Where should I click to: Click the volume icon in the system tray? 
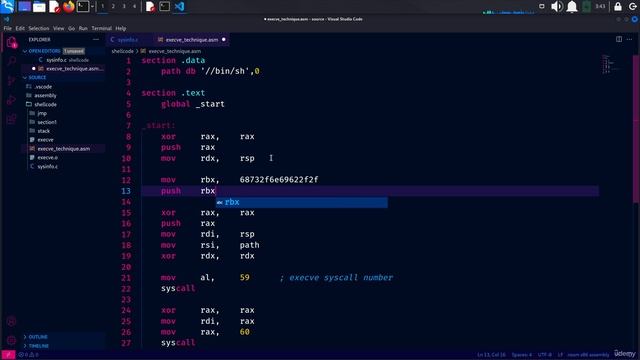(x=557, y=6)
